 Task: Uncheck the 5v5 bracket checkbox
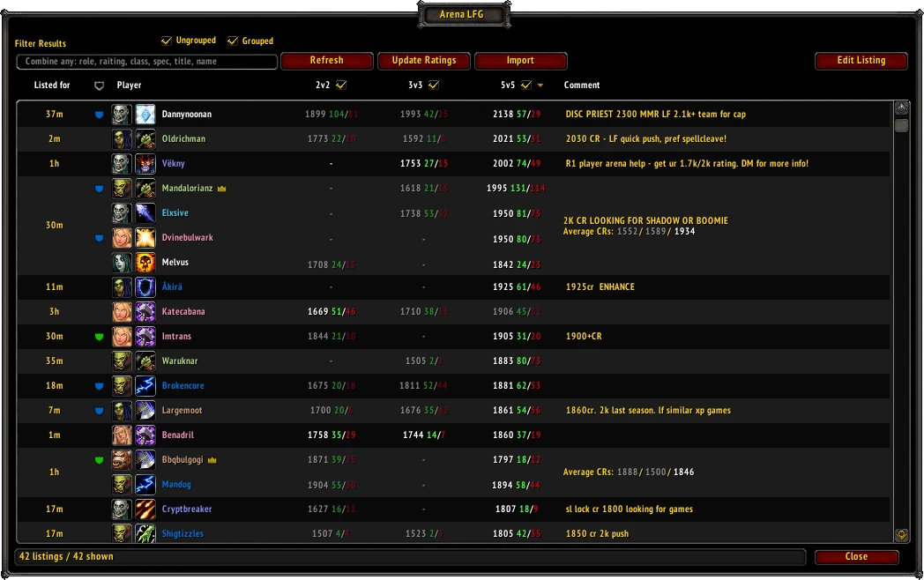[x=526, y=85]
